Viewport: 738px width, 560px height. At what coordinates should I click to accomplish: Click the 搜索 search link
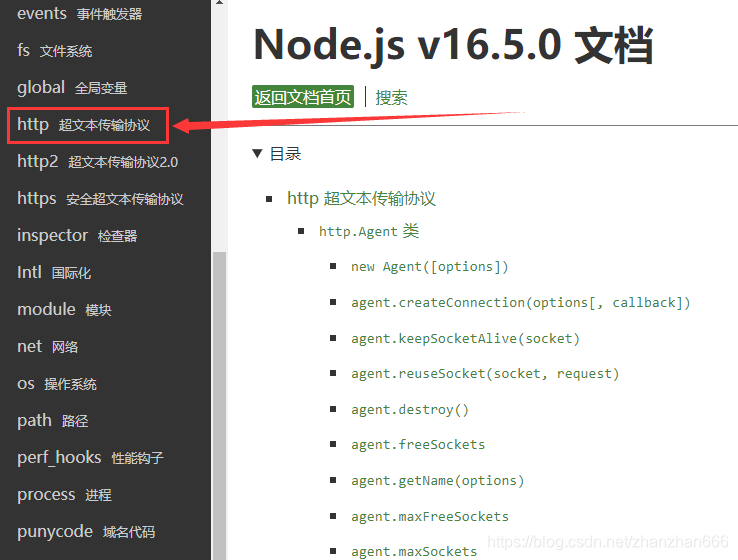pos(391,97)
